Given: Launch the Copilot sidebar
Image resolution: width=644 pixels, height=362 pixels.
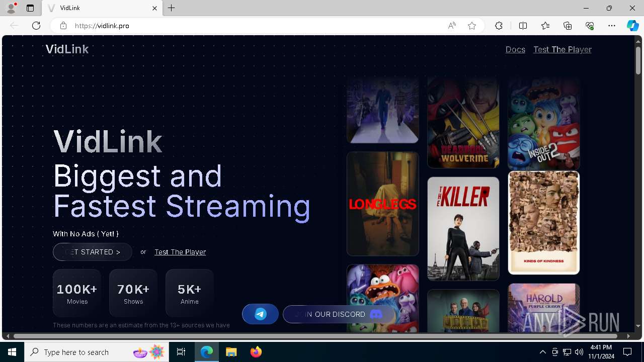Looking at the screenshot, I should pos(633,26).
